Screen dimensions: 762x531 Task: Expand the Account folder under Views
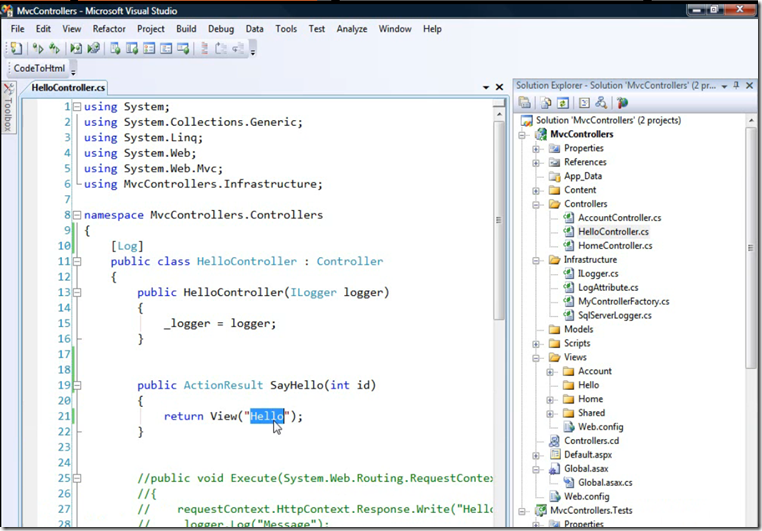tap(550, 372)
